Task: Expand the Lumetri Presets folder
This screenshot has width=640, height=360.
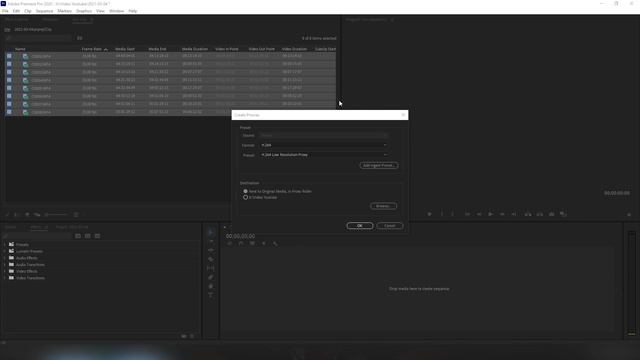Action: (x=4, y=251)
